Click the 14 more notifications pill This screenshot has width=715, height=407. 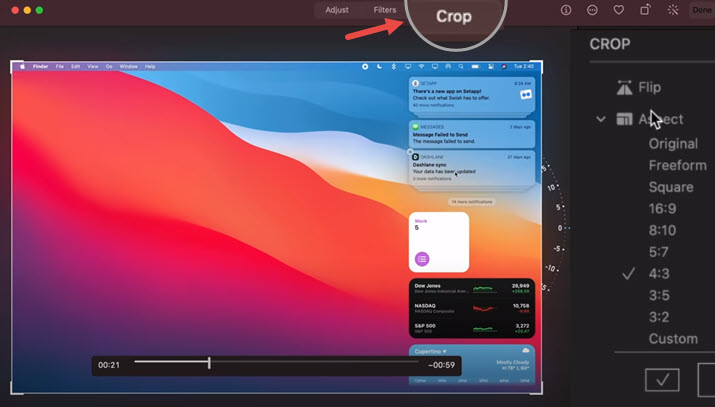471,201
